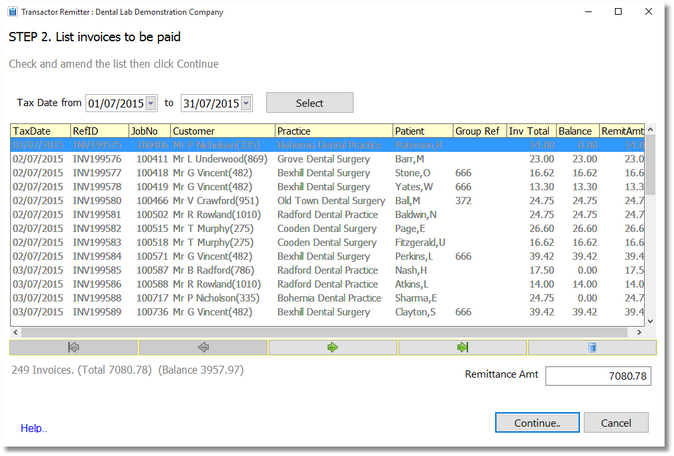Click Group Ref 372 cell

pos(463,201)
